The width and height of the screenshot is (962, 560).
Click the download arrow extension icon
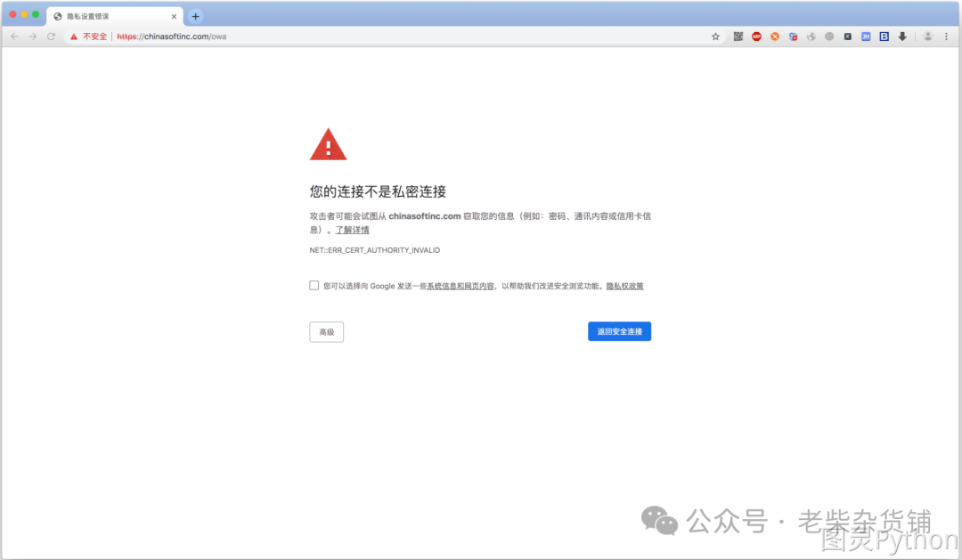[x=902, y=37]
